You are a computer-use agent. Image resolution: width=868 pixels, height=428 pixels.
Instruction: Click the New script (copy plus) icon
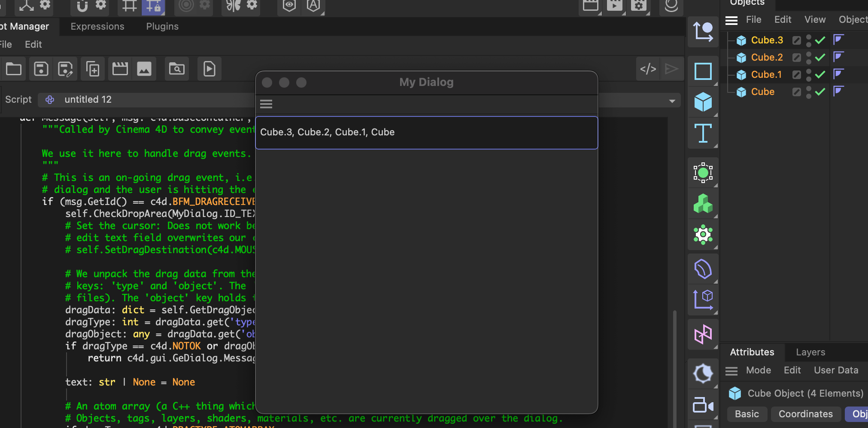(x=93, y=69)
